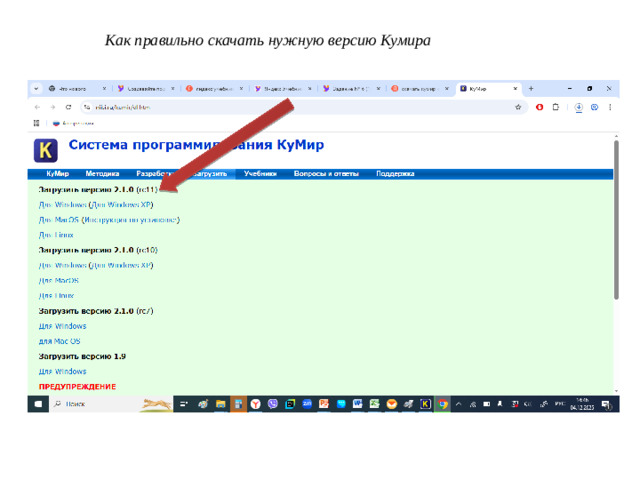
Task: Open Zoom from the taskbar
Action: [307, 404]
